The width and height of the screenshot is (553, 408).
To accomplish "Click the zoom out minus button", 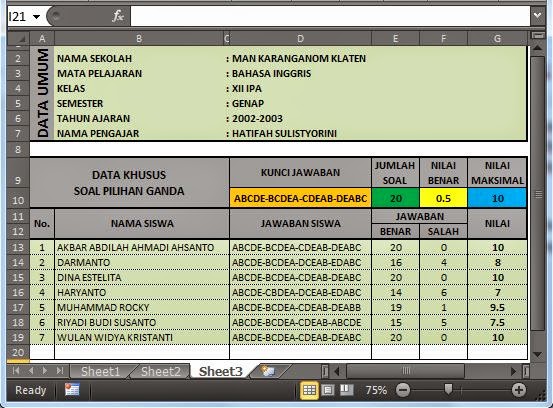I will pos(403,390).
